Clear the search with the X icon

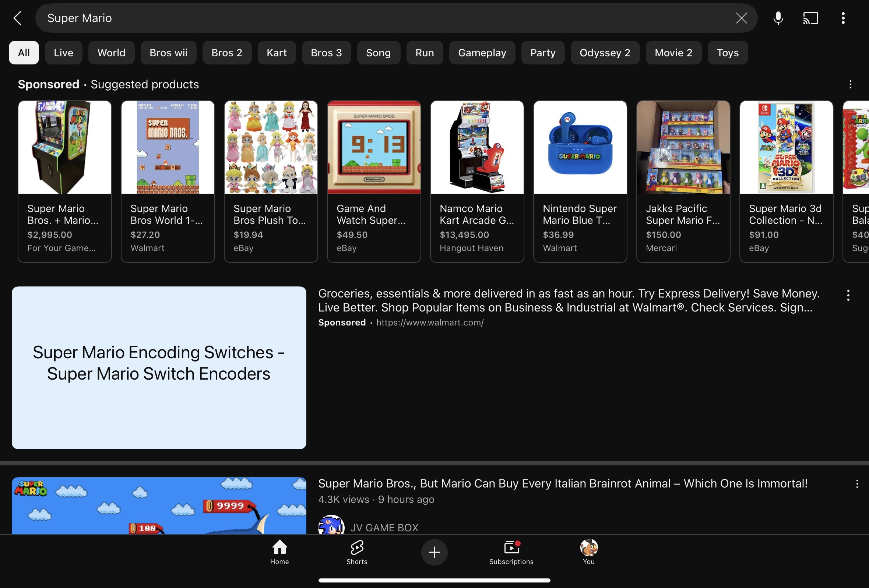(x=741, y=18)
